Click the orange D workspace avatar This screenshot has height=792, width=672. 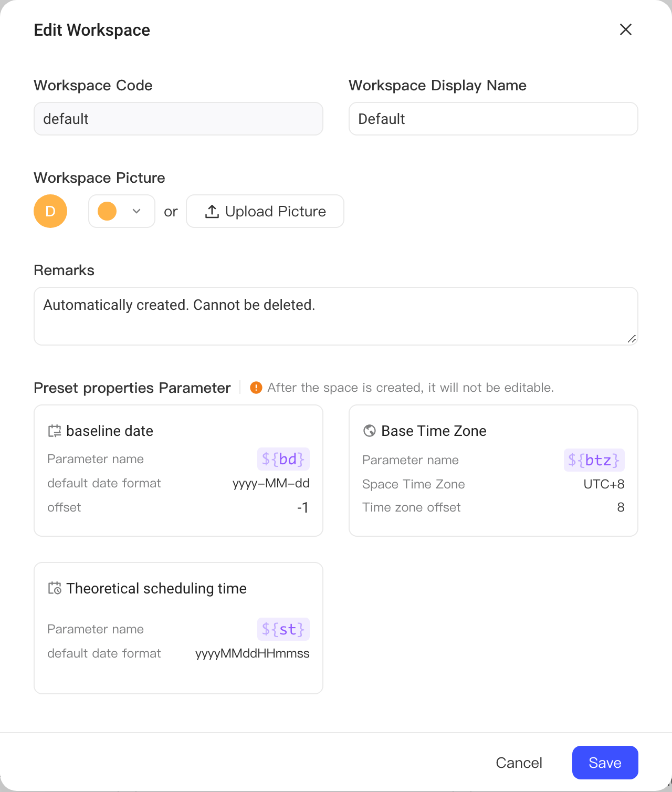(50, 211)
